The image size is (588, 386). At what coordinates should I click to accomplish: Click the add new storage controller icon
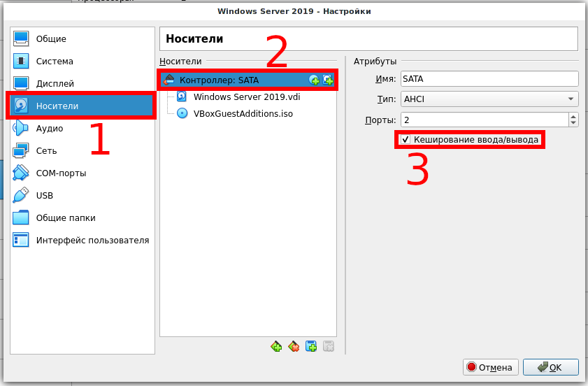tap(276, 346)
